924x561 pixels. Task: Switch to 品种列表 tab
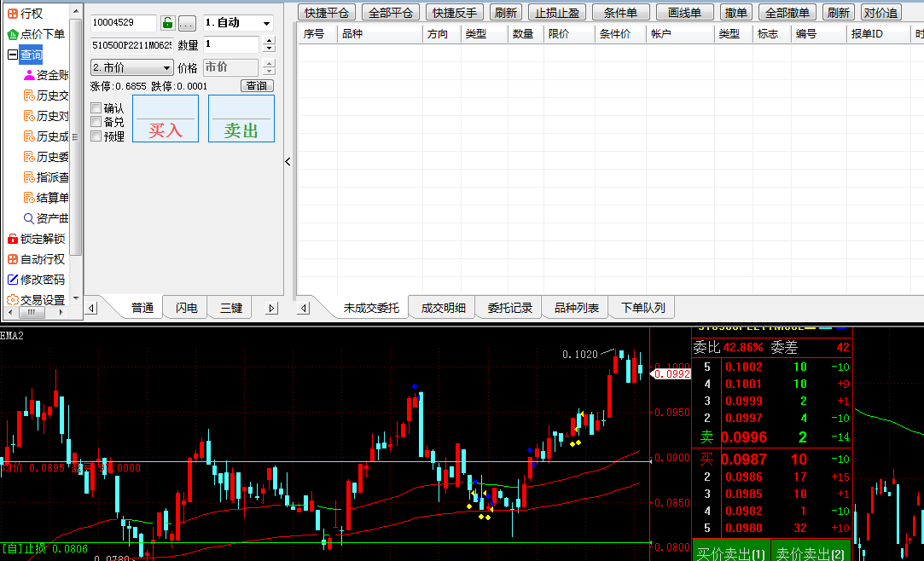[576, 308]
